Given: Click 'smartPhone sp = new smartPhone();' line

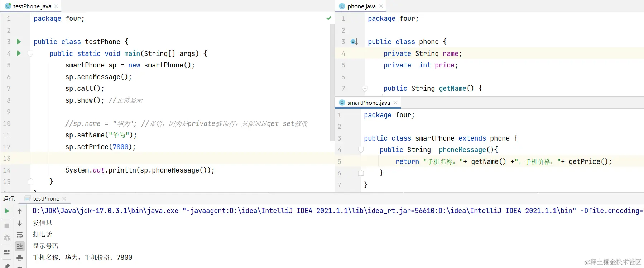Looking at the screenshot, I should pyautogui.click(x=130, y=65).
